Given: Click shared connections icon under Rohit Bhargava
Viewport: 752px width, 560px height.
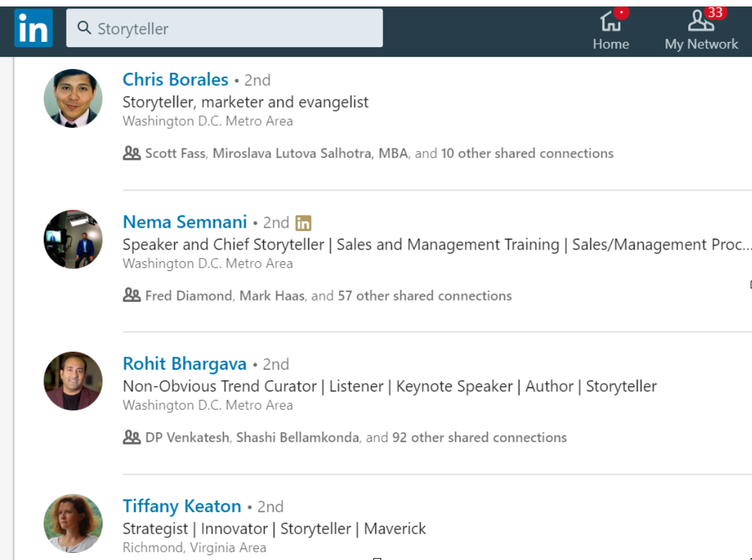Looking at the screenshot, I should click(132, 437).
